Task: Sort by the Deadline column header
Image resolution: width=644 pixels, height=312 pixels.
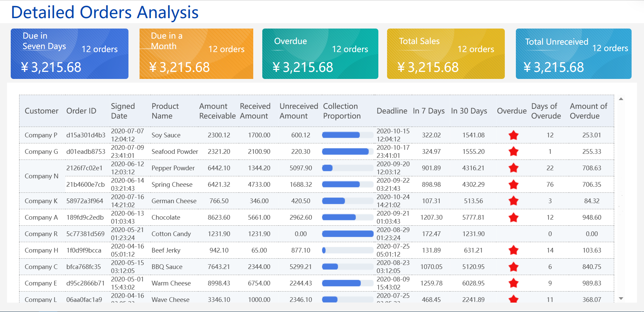Action: (x=392, y=111)
